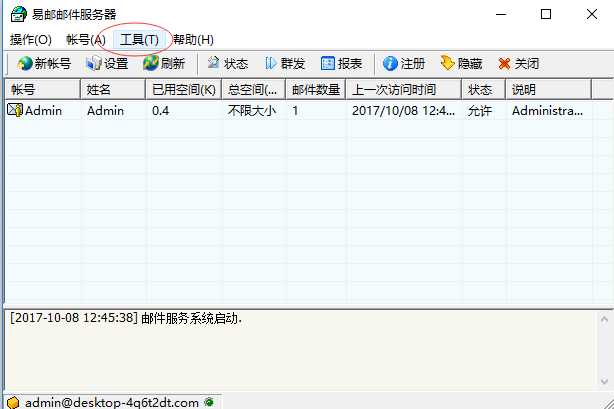The width and height of the screenshot is (614, 409).
Task: Open the 工具(T) menu
Action: point(139,40)
